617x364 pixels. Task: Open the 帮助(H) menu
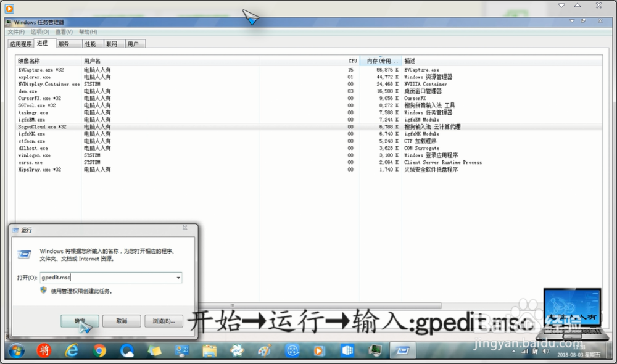[88, 32]
